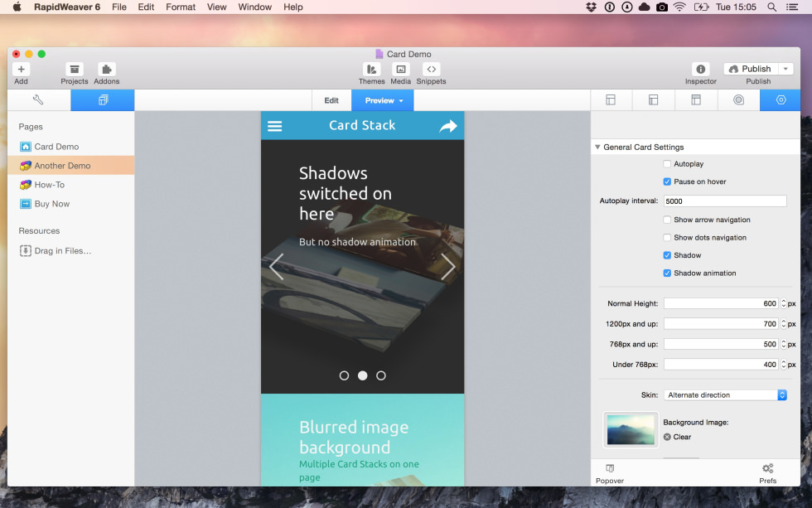This screenshot has width=812, height=508.
Task: Adjust Normal Height stepper
Action: tap(784, 303)
